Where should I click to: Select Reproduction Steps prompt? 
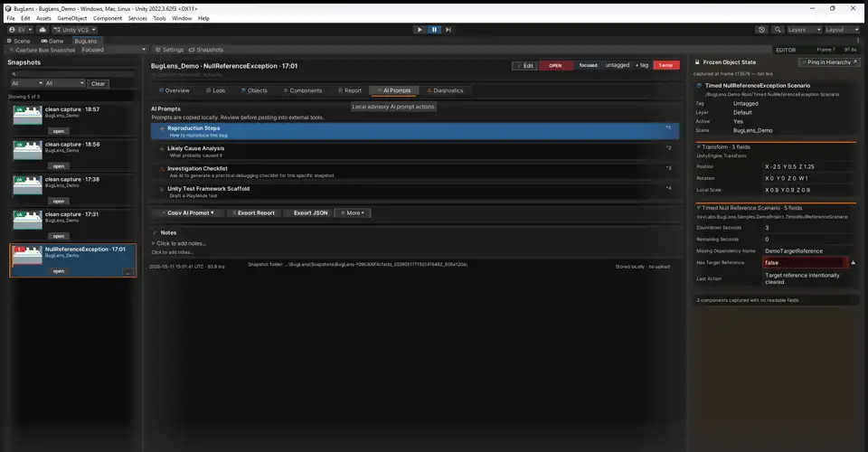click(x=415, y=131)
